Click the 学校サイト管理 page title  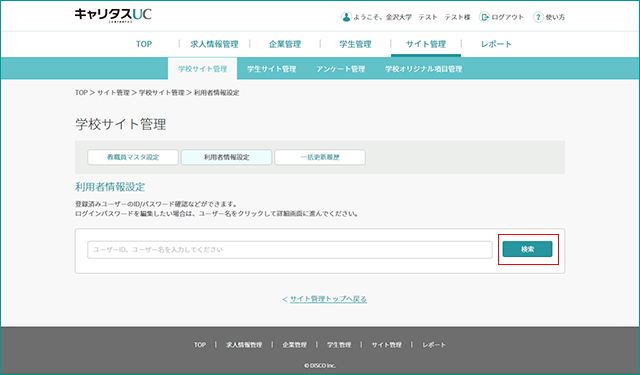click(x=120, y=124)
